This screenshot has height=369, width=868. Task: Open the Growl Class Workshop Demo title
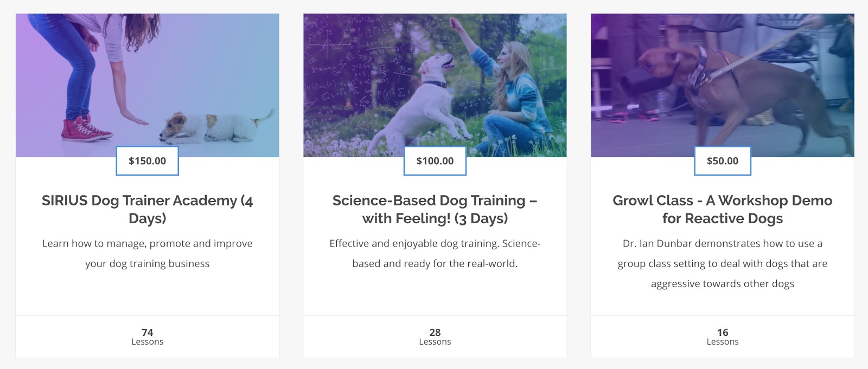pyautogui.click(x=722, y=209)
